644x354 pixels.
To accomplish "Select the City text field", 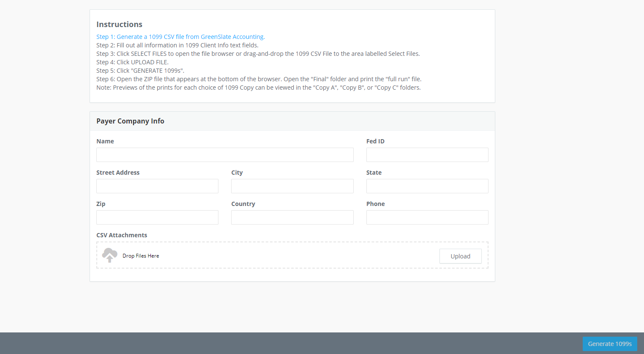I will coord(292,186).
